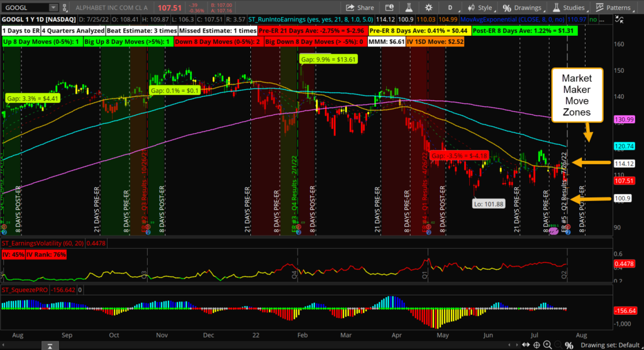
Task: Click the '4 Quarters Analyzed' label
Action: (73, 31)
